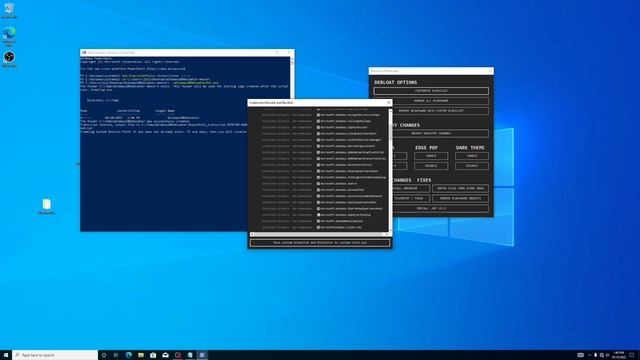Screen dimensions: 640x360
Task: Enable Dark Theme option
Action: 472,156
